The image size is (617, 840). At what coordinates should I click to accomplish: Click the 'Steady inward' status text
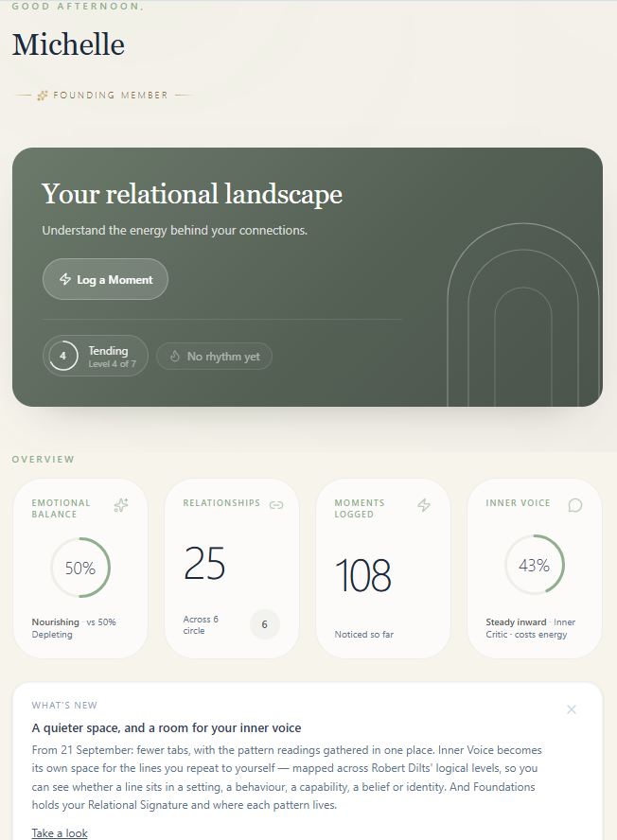click(x=516, y=622)
